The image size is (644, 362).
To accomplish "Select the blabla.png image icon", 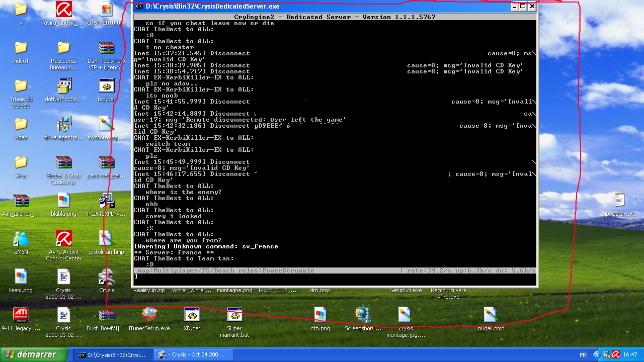I will (x=63, y=200).
